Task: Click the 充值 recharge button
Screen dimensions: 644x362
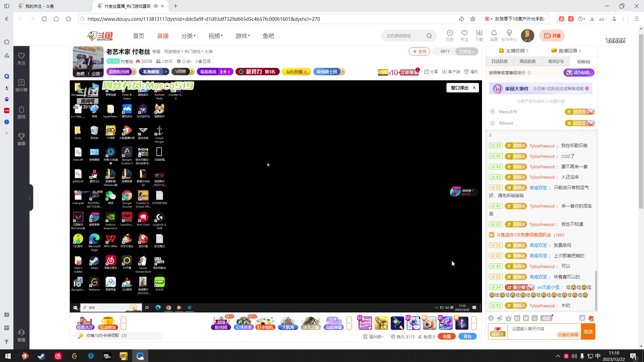Action: (446, 337)
